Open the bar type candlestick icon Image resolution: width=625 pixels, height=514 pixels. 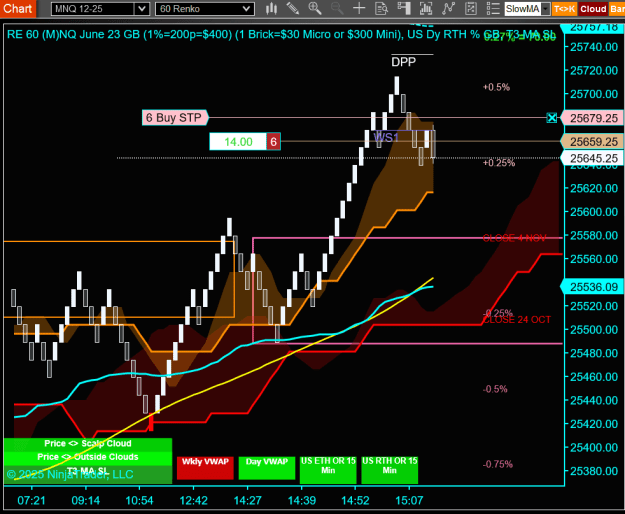tap(271, 8)
